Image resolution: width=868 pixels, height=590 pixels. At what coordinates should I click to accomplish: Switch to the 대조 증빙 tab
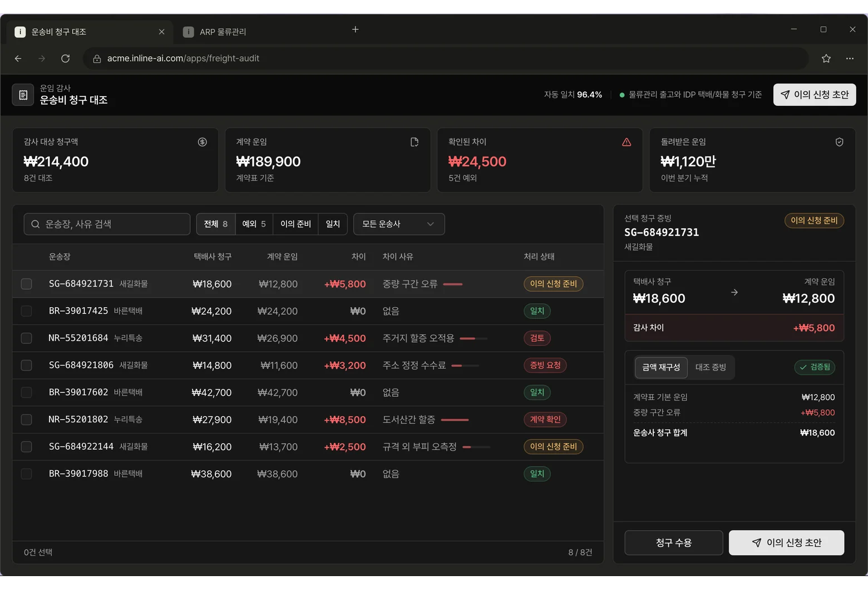coord(711,367)
